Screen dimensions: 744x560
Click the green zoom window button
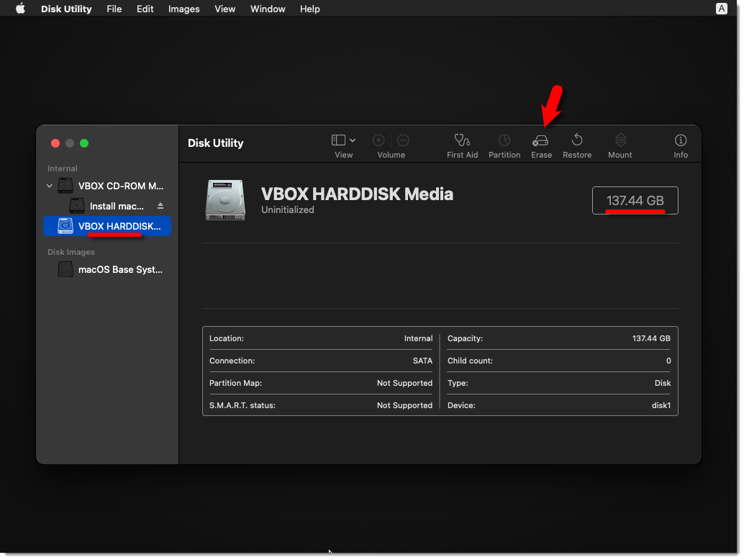pyautogui.click(x=84, y=143)
